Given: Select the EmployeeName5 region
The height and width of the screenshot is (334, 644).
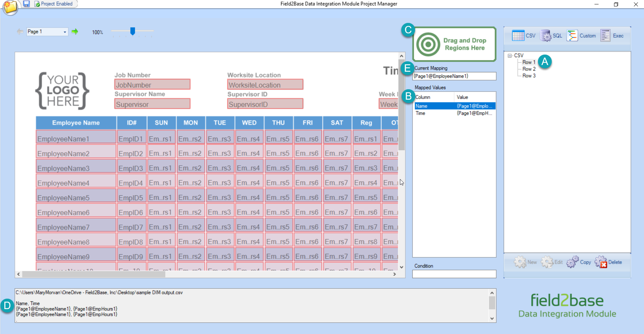Looking at the screenshot, I should pyautogui.click(x=76, y=196).
